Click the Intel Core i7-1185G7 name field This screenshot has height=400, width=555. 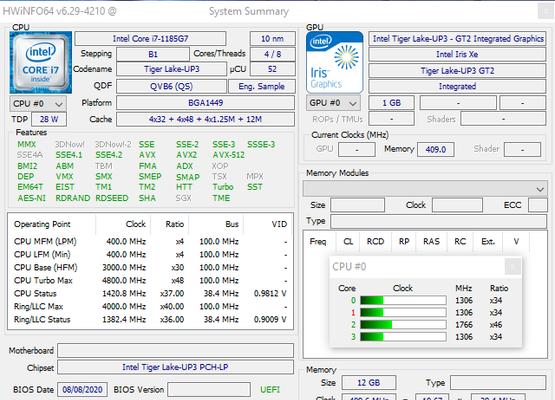(x=150, y=39)
